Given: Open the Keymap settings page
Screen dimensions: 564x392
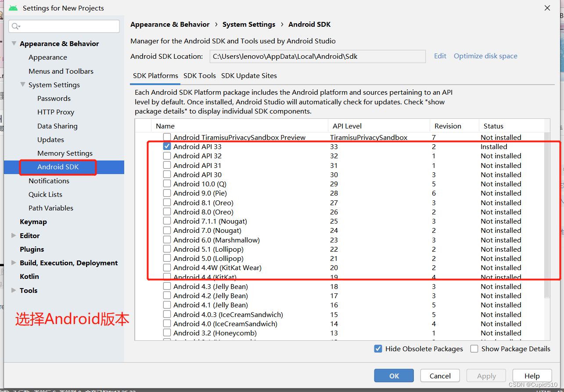Looking at the screenshot, I should 33,221.
